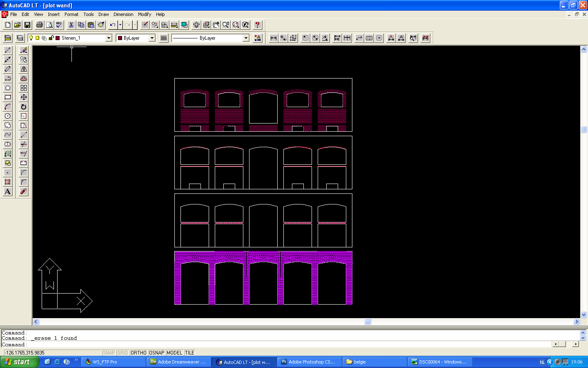The image size is (588, 368).
Task: Click the red layer color swatch
Action: click(x=58, y=38)
